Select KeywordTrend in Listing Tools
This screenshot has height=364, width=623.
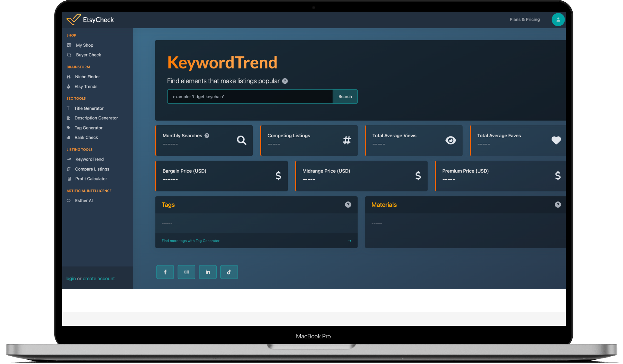point(90,159)
